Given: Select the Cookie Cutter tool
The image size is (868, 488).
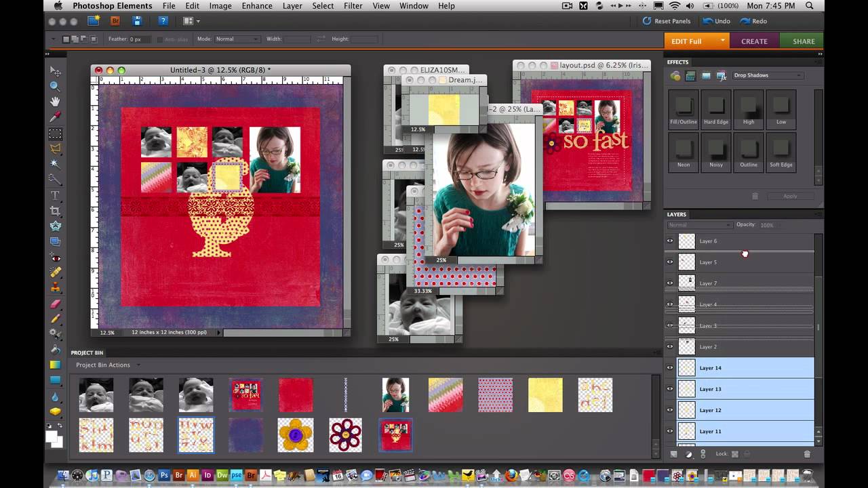Looking at the screenshot, I should (x=56, y=226).
